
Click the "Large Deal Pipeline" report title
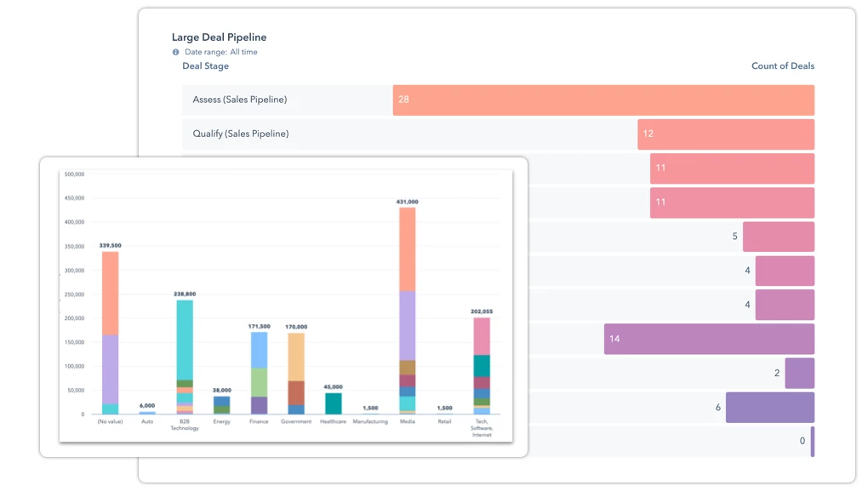219,37
